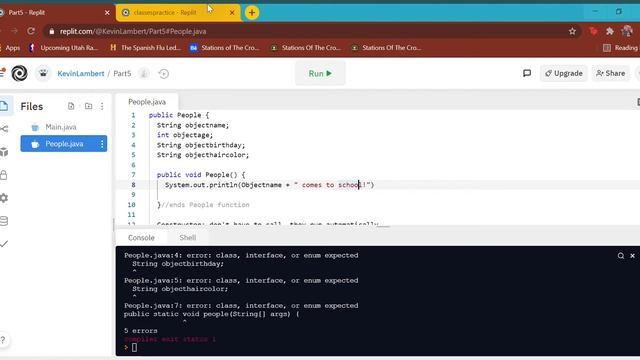The width and height of the screenshot is (640, 360).
Task: Open the red extension icon
Action: pyautogui.click(x=593, y=31)
